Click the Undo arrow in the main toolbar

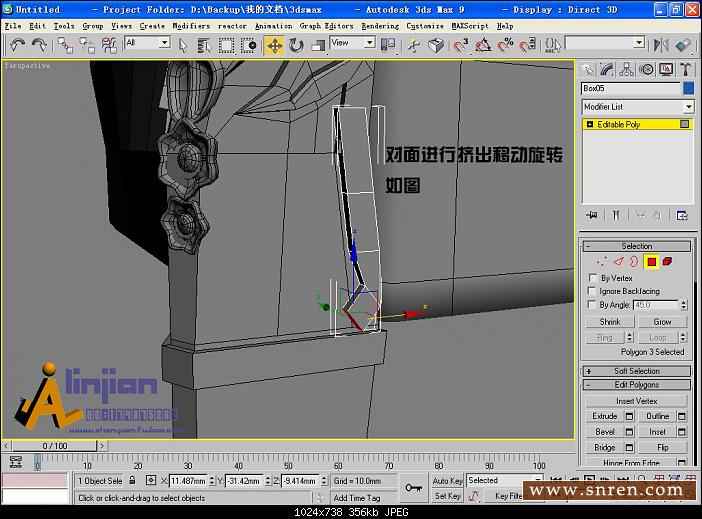(17, 45)
